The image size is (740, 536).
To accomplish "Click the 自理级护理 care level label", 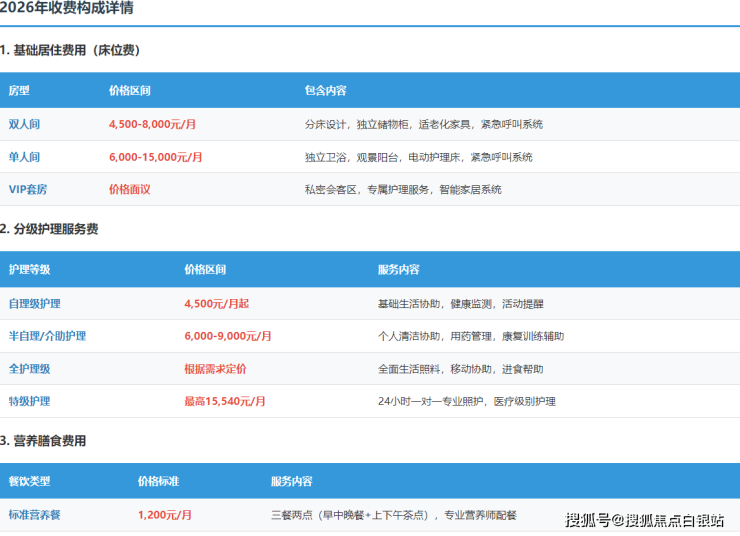I will [35, 303].
